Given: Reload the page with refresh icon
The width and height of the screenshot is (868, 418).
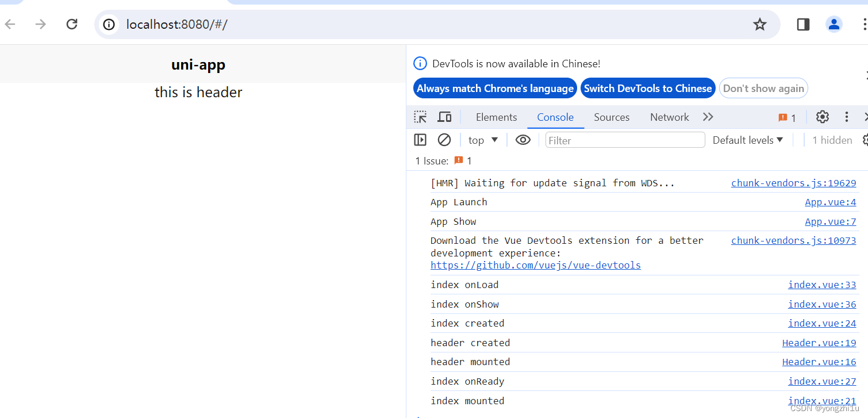Looking at the screenshot, I should [x=72, y=24].
